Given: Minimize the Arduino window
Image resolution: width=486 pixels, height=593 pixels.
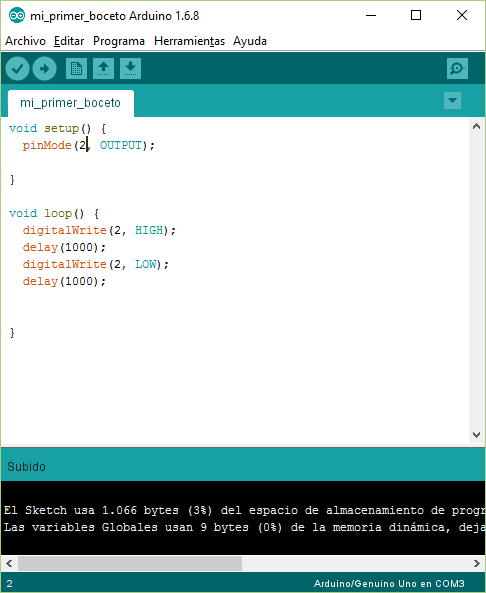Looking at the screenshot, I should pyautogui.click(x=371, y=16).
